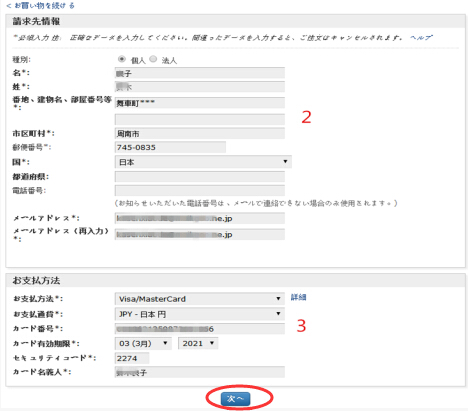This screenshot has width=468, height=411.
Task: Select the 法人 radio button
Action: click(x=153, y=59)
